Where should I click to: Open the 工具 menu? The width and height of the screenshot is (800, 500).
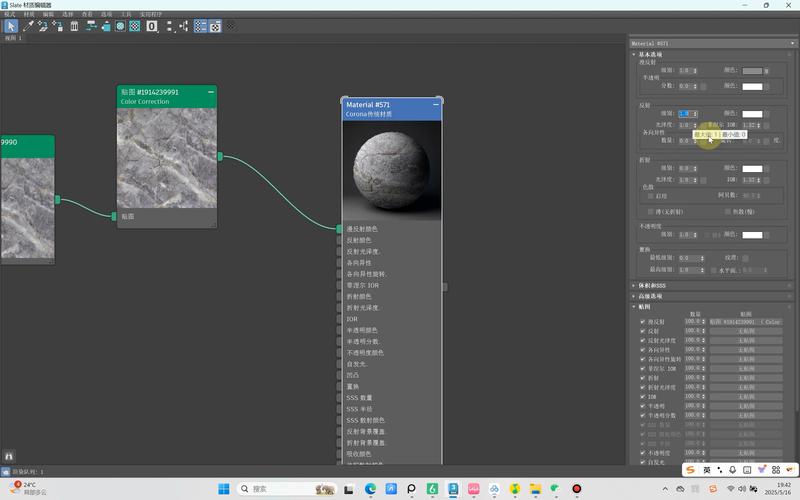pos(126,15)
